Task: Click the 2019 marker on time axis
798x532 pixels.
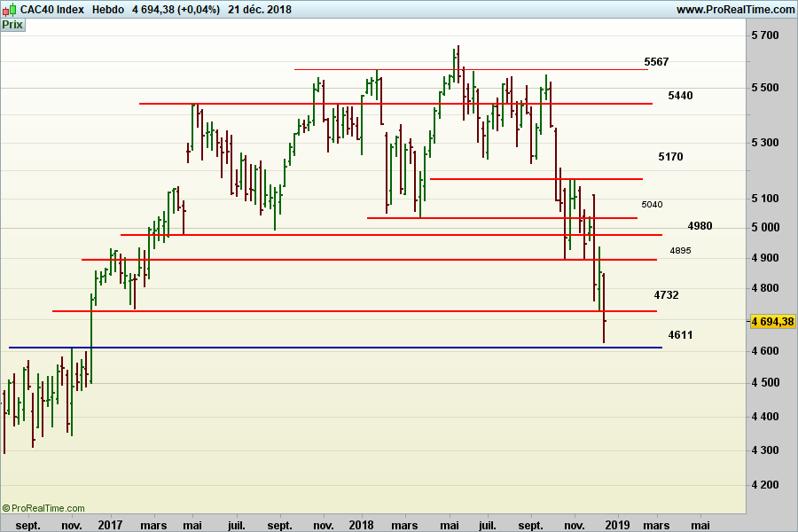Action: (x=617, y=525)
